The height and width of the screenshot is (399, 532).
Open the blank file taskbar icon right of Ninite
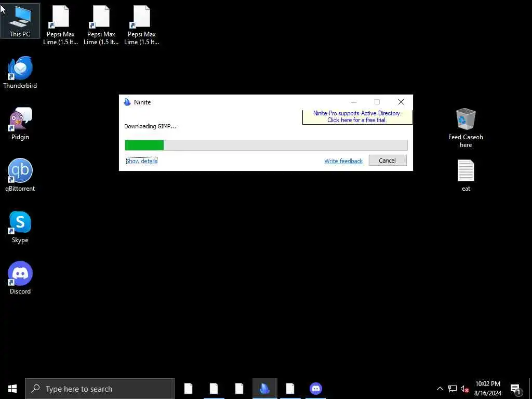coord(290,389)
